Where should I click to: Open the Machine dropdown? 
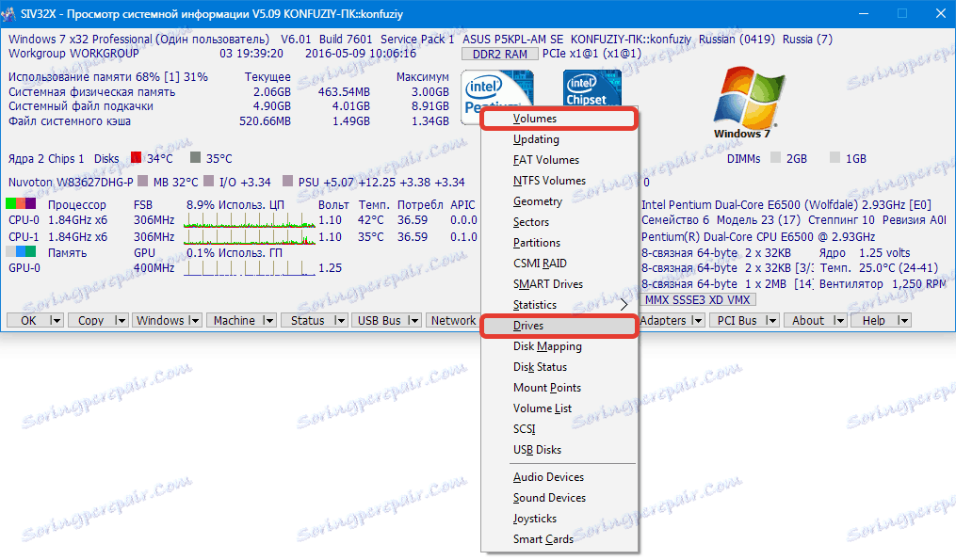coord(241,320)
